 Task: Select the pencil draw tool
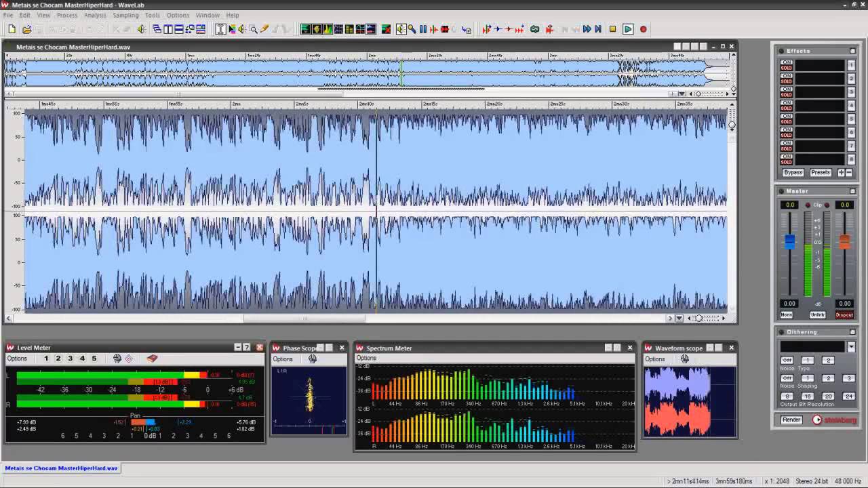tap(264, 29)
